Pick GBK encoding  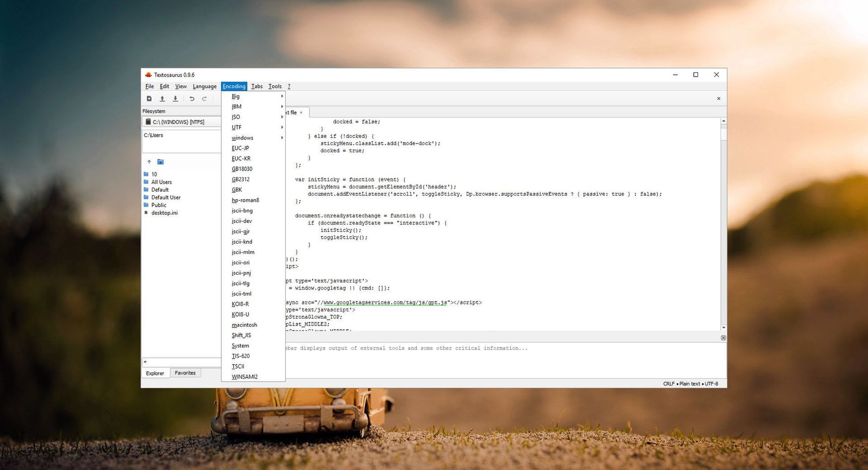[x=253, y=190]
